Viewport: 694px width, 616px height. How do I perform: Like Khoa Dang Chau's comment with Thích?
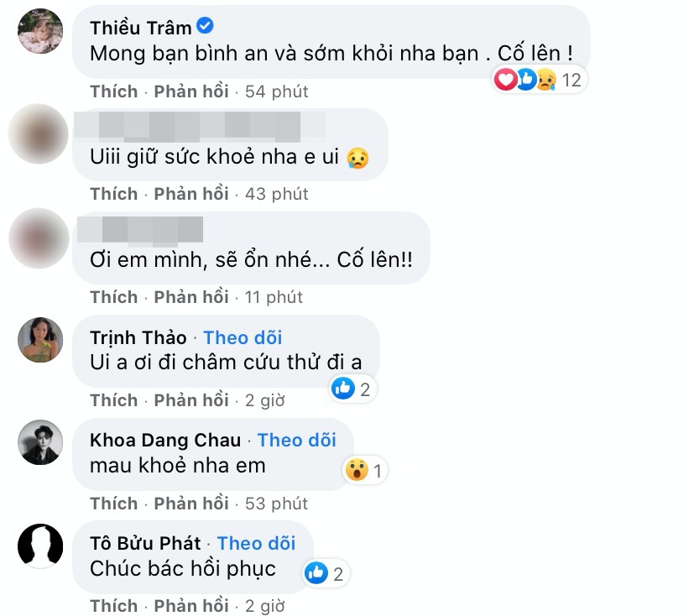[113, 504]
